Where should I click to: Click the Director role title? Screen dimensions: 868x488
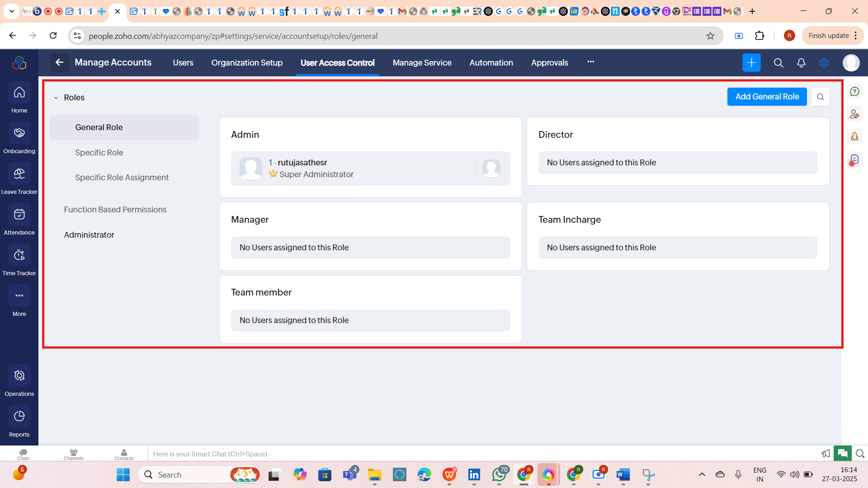tap(556, 135)
